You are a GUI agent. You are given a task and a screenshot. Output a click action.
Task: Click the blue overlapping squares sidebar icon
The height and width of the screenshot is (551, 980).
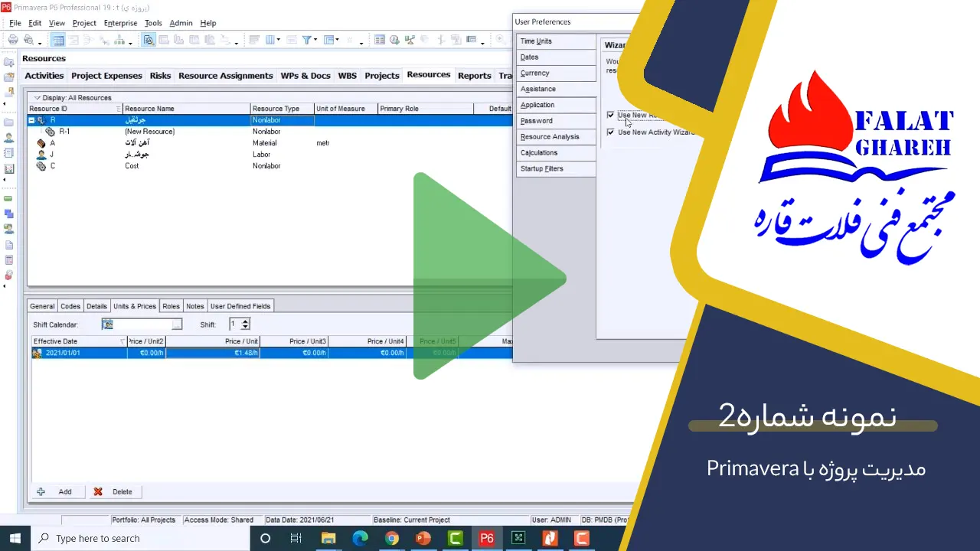(x=9, y=214)
